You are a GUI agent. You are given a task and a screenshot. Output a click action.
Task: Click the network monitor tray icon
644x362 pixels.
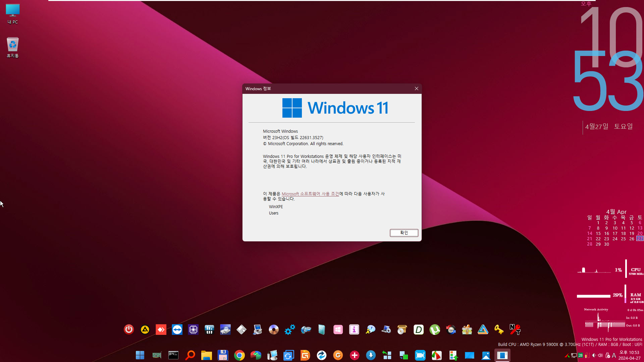point(574,355)
